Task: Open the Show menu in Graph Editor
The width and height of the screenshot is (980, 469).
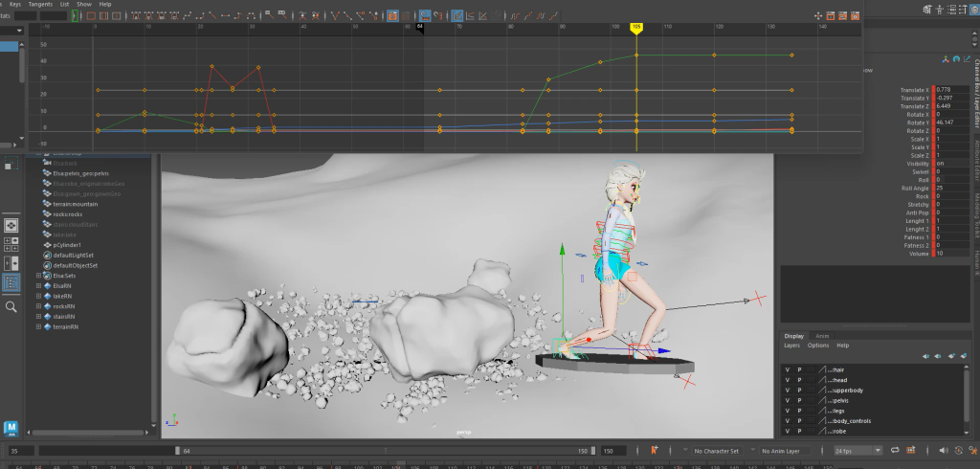Action: 84,4
